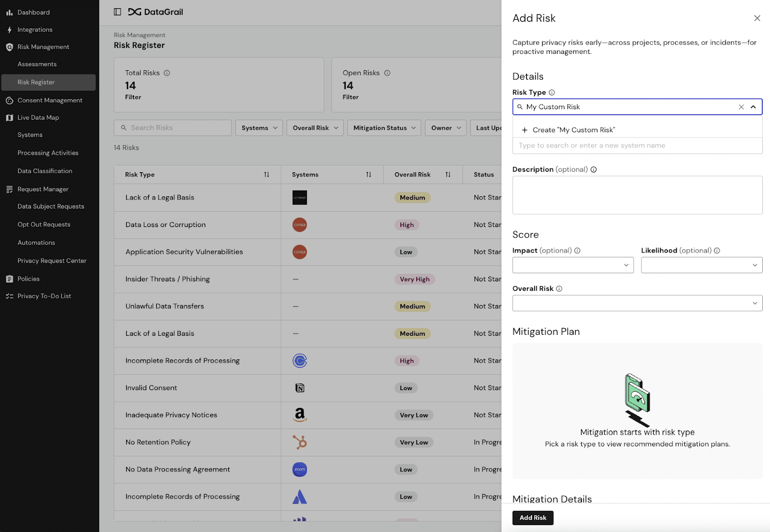Open the Mitigation Status filter dropdown
The image size is (770, 532).
pos(384,128)
